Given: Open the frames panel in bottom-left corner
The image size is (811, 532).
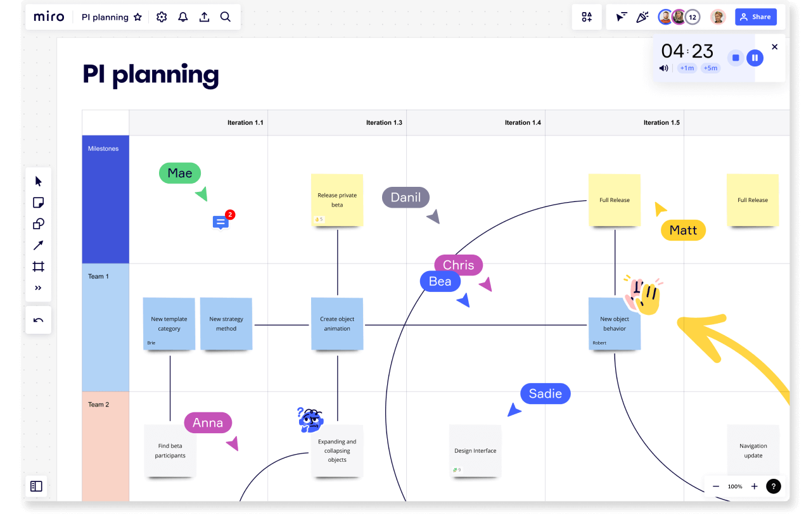Looking at the screenshot, I should [36, 486].
